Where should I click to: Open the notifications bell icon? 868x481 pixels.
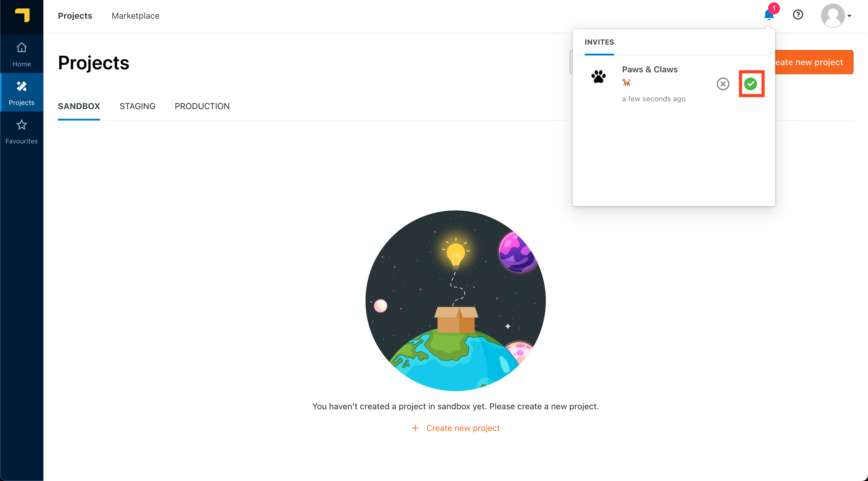pyautogui.click(x=769, y=15)
